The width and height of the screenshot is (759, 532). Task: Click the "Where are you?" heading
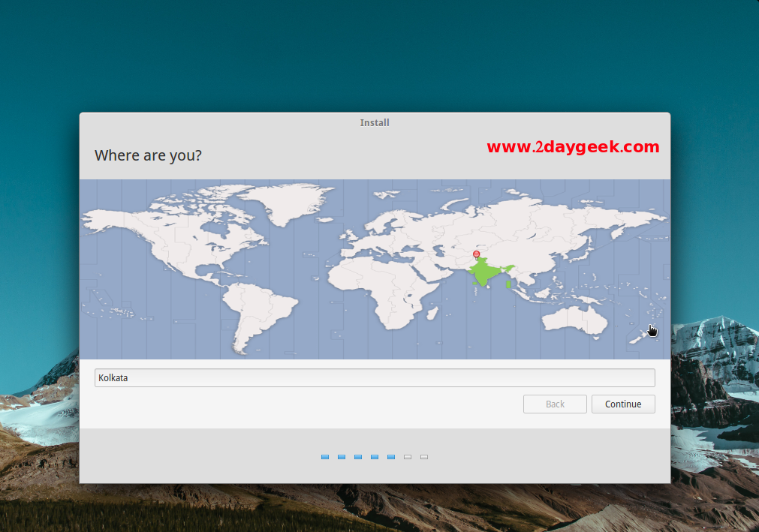point(148,155)
